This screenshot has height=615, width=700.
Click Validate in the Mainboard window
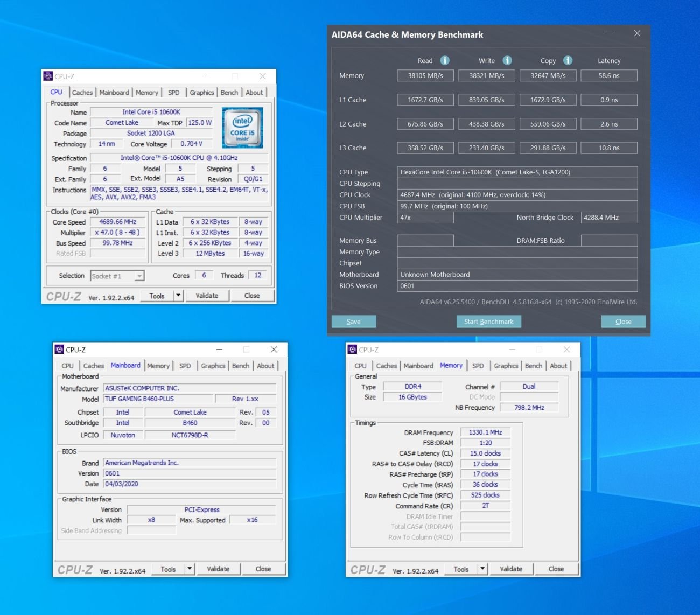tap(219, 569)
